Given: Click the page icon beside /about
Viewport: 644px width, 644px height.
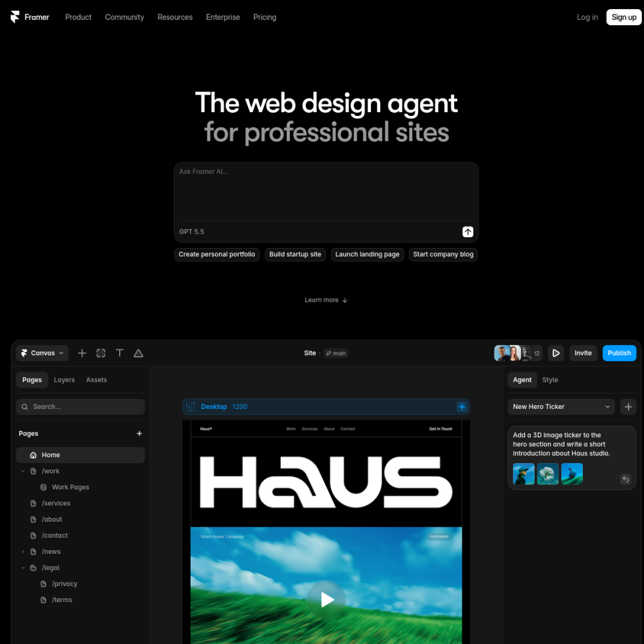Looking at the screenshot, I should (33, 519).
